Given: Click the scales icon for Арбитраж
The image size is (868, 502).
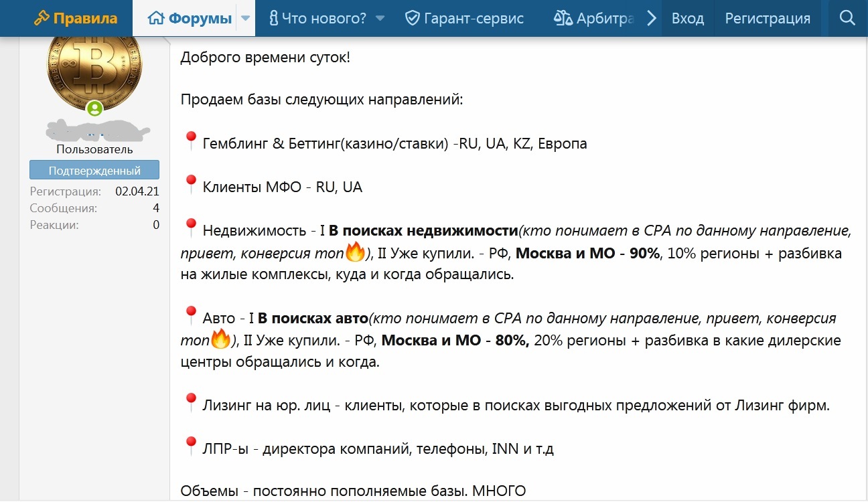Looking at the screenshot, I should (563, 18).
